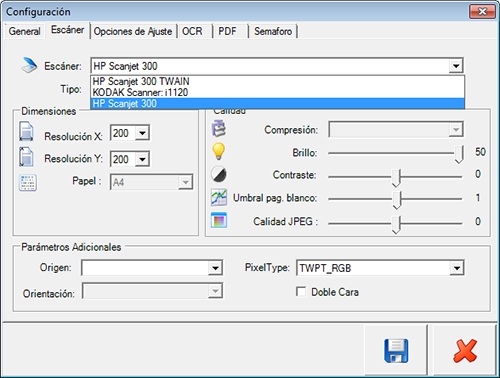The image size is (500, 378).
Task: Save configuration with the floppy disk button
Action: coord(396,350)
